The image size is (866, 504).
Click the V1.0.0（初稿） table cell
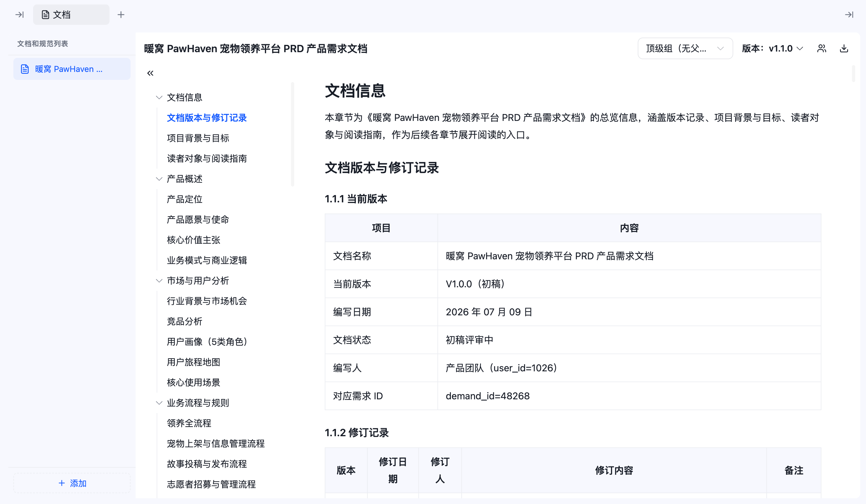click(629, 284)
